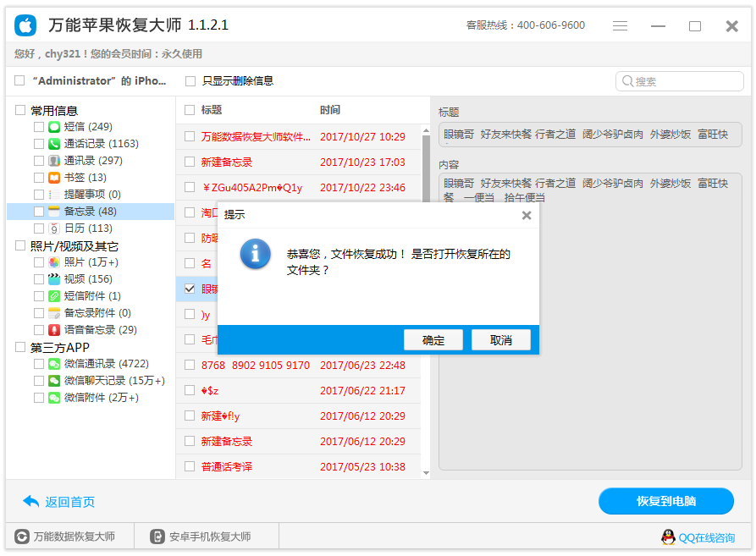The height and width of the screenshot is (556, 756).
Task: Check the 新建备忘录 2017/10/23 row checkbox
Action: (190, 162)
